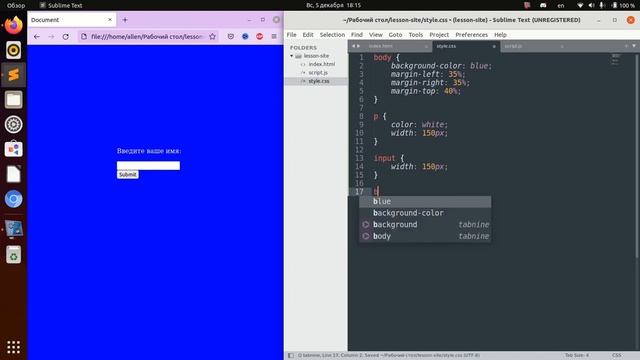
Task: Launch Rhythmbox from the dock
Action: (x=13, y=50)
